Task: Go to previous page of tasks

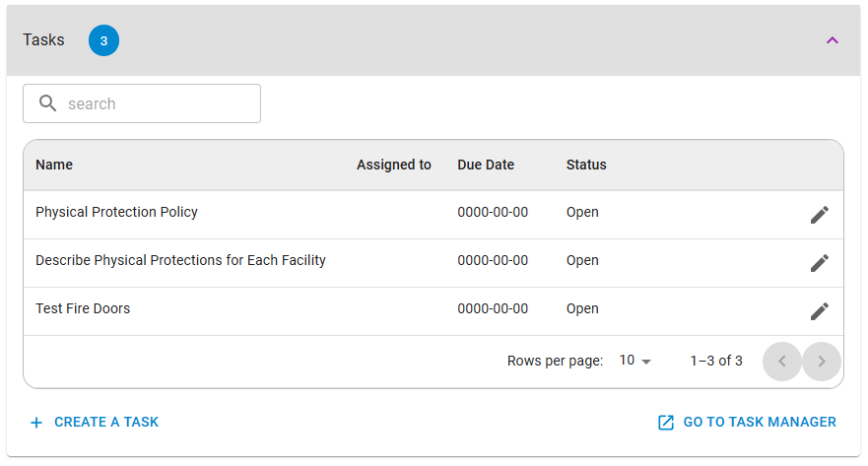Action: pos(781,362)
